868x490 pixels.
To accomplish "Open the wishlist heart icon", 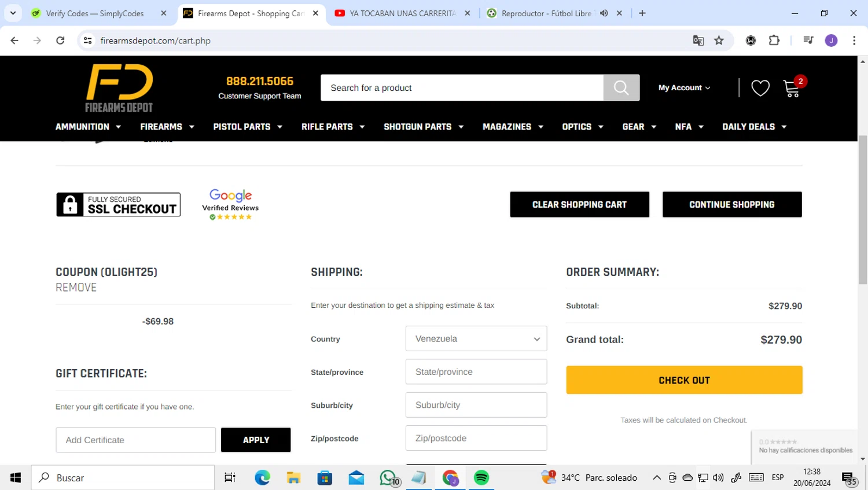I will [x=760, y=88].
